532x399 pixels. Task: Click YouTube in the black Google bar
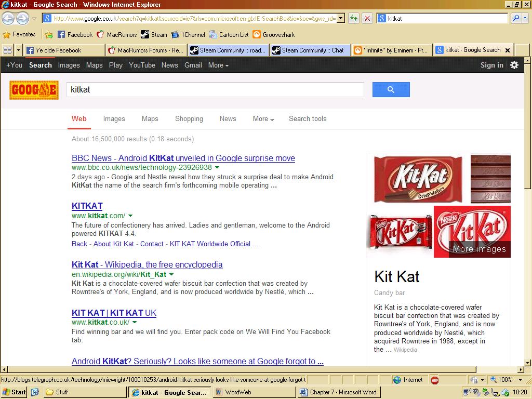click(142, 65)
